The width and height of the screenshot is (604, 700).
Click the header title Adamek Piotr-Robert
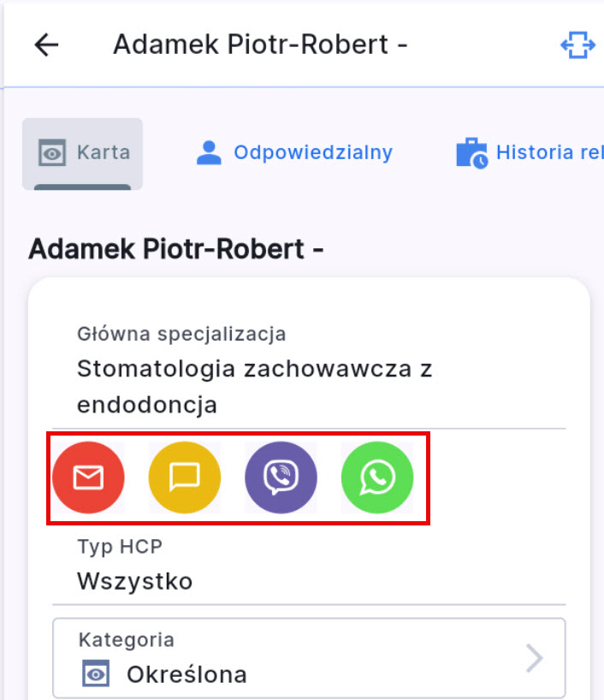click(260, 44)
